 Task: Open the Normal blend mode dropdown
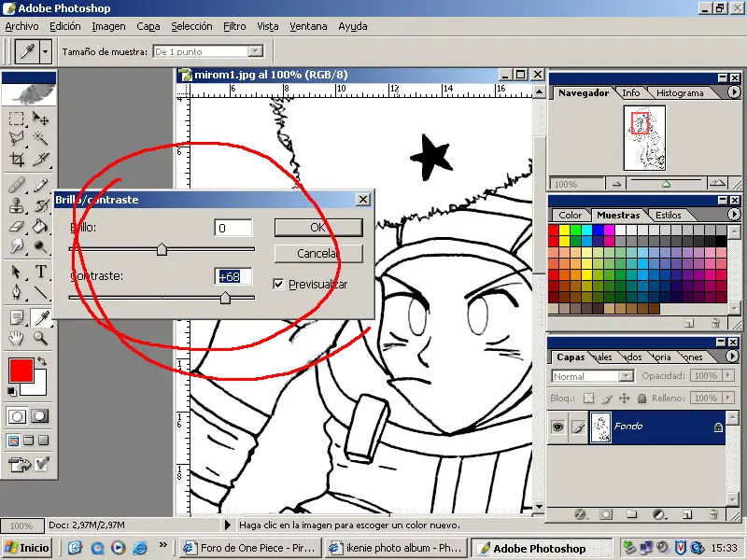tap(626, 376)
